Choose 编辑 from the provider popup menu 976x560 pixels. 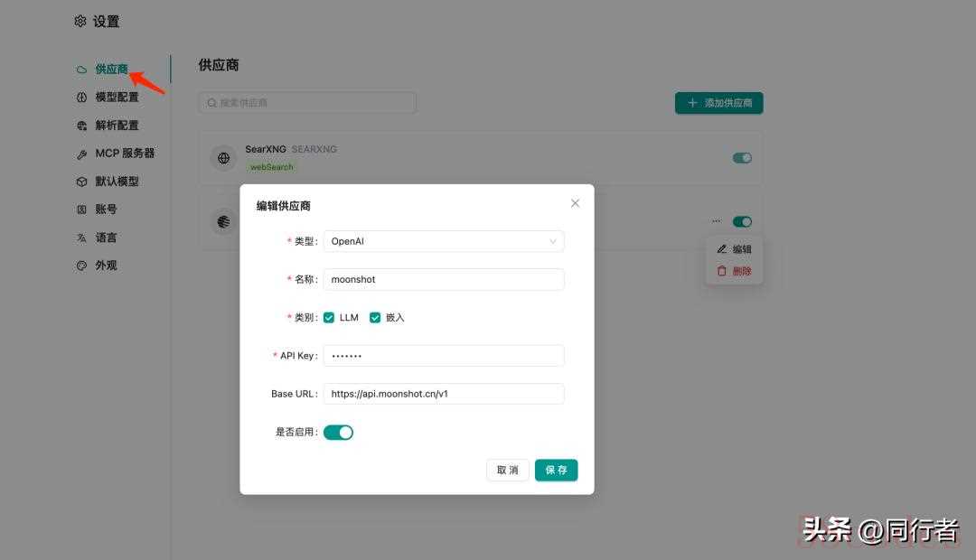point(735,249)
